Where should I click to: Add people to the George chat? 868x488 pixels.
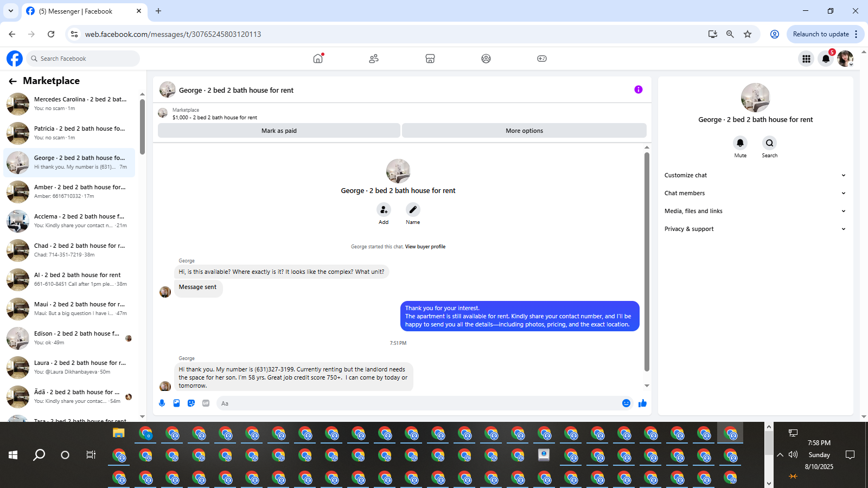[x=384, y=209]
